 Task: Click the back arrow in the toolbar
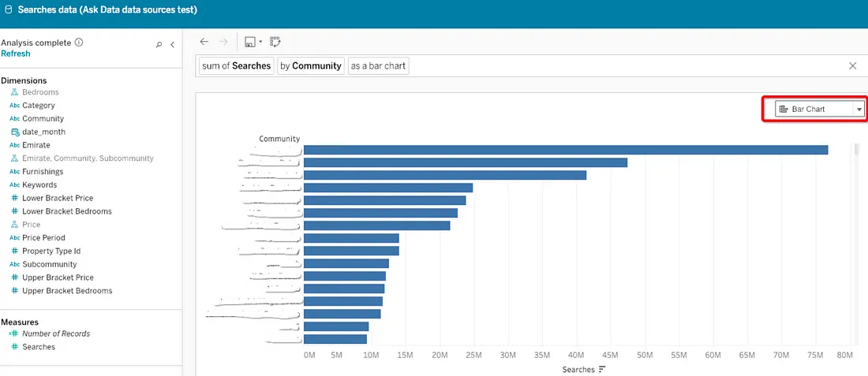pos(204,42)
